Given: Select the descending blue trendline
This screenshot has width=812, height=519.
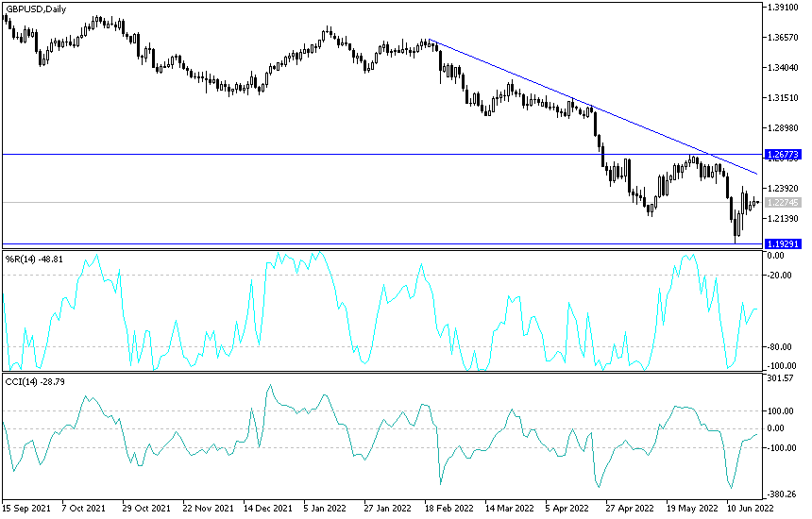Looking at the screenshot, I should pos(593,107).
